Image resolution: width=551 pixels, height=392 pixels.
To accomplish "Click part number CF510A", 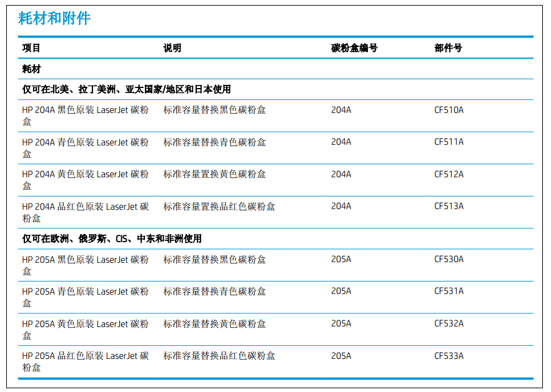I will point(449,110).
